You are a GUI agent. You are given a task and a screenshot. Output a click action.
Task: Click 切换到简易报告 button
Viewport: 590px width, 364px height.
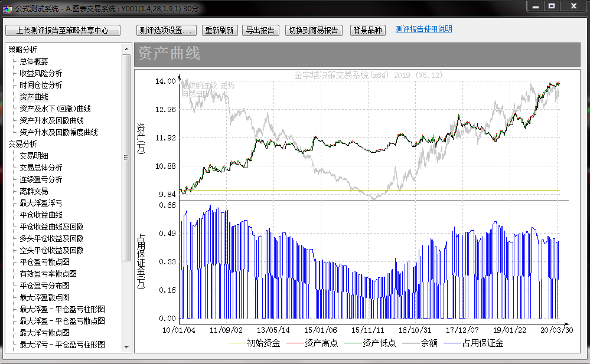click(x=314, y=31)
